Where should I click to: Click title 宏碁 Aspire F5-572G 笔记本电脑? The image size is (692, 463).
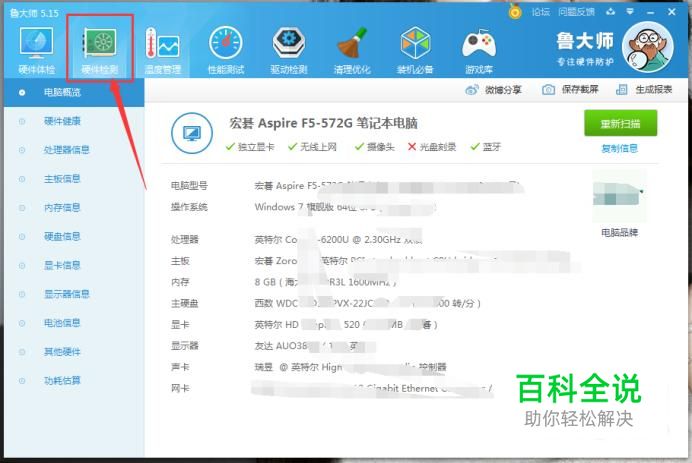(x=323, y=123)
